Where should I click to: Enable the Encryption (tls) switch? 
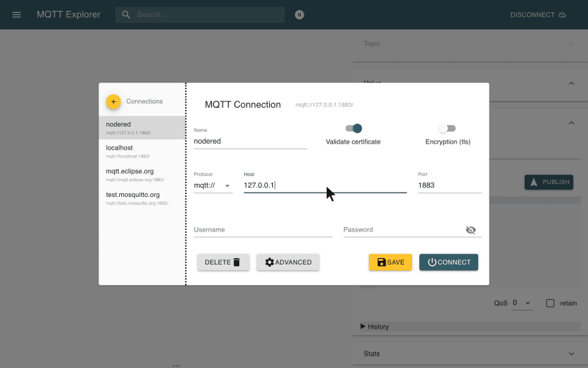coord(447,129)
